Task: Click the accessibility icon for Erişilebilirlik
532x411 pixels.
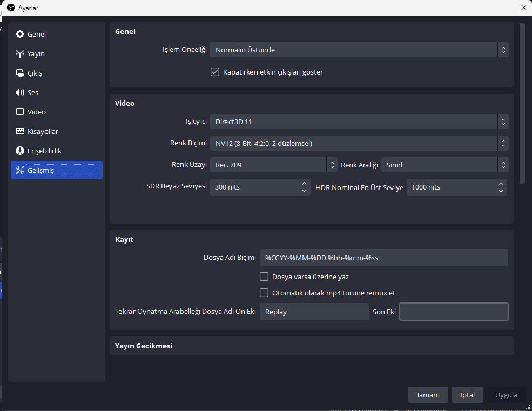Action: [20, 151]
